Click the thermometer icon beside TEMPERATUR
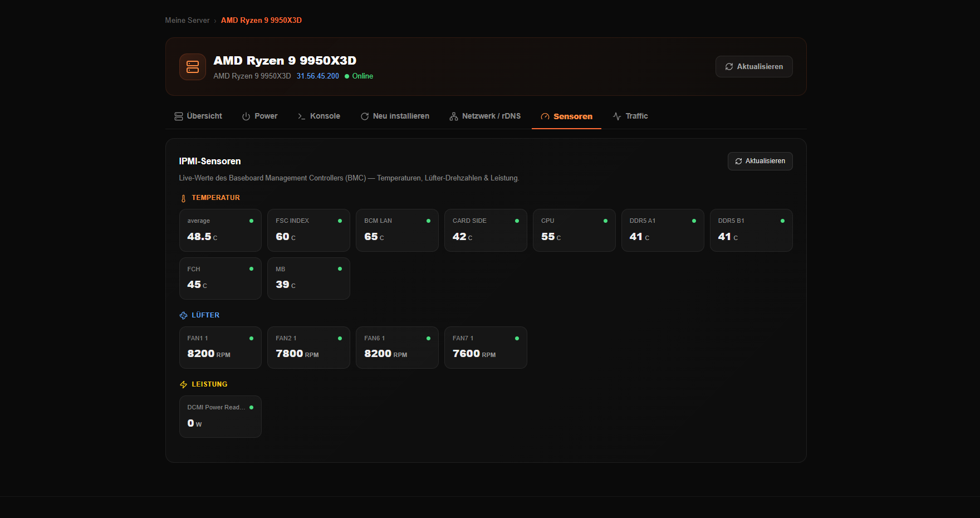The height and width of the screenshot is (518, 980). (183, 198)
